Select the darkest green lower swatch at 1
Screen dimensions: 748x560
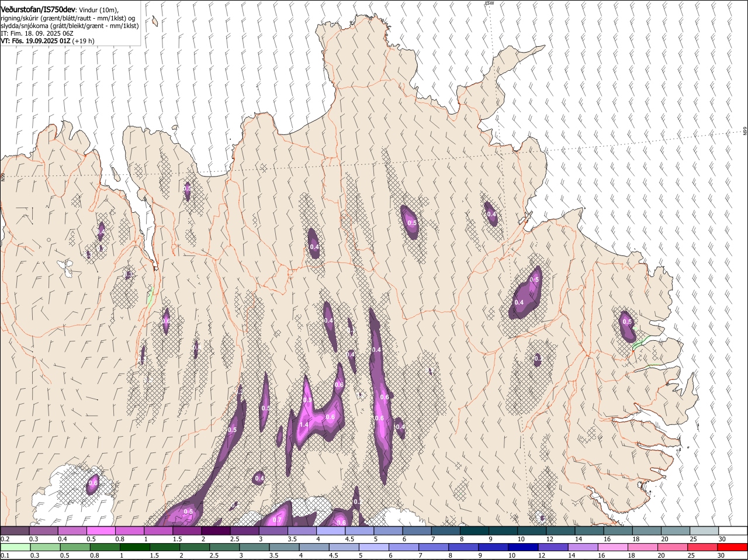pyautogui.click(x=134, y=547)
